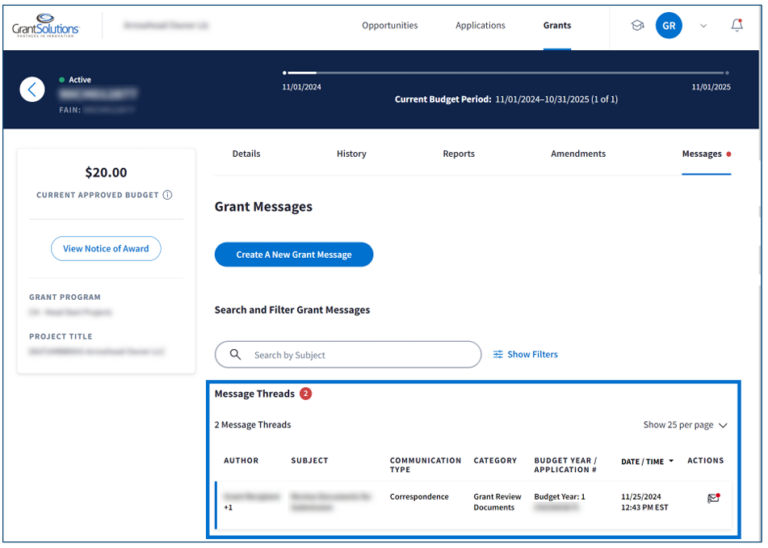The image size is (768, 548).
Task: Open the notifications bell icon
Action: click(x=737, y=25)
